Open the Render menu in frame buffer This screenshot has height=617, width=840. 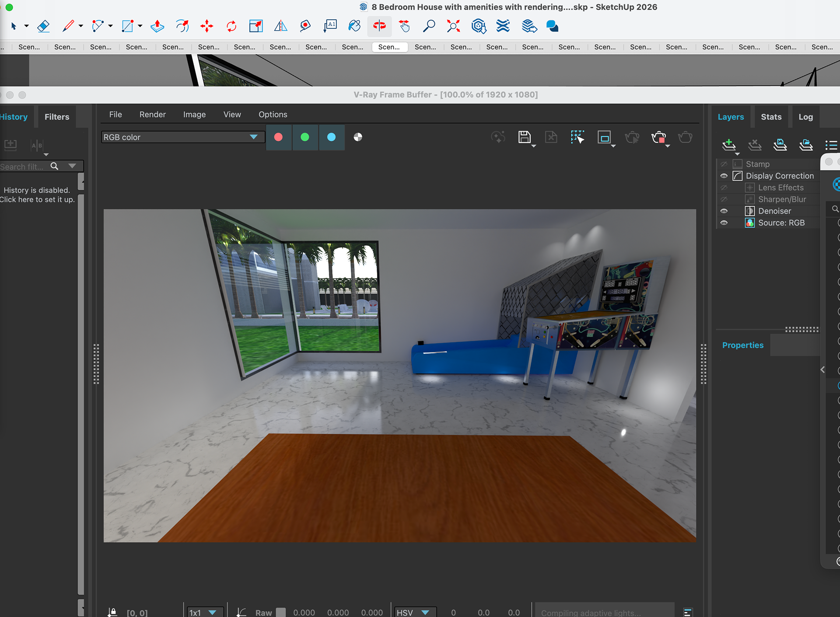(152, 115)
